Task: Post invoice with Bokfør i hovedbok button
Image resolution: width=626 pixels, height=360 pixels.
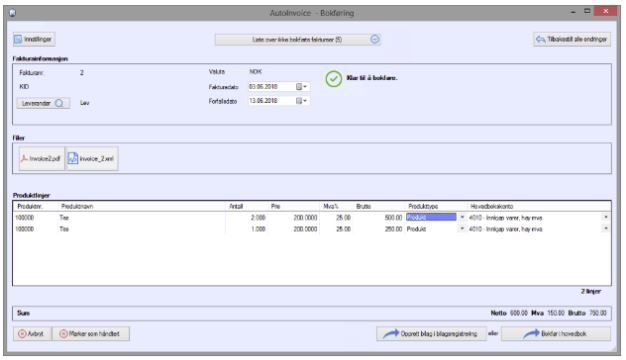Action: 556,334
